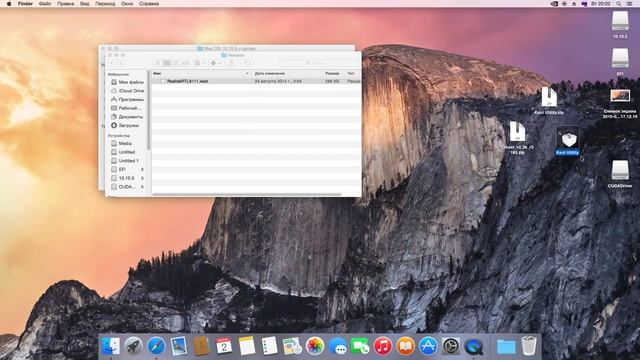The height and width of the screenshot is (360, 640).
Task: Open iTunes from the Dock
Action: [x=383, y=346]
